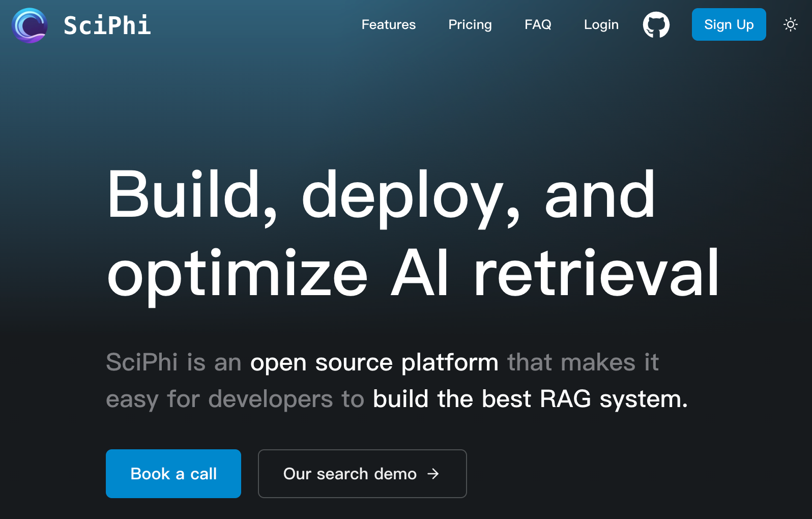Click the text "build the best RAG system."

point(531,399)
